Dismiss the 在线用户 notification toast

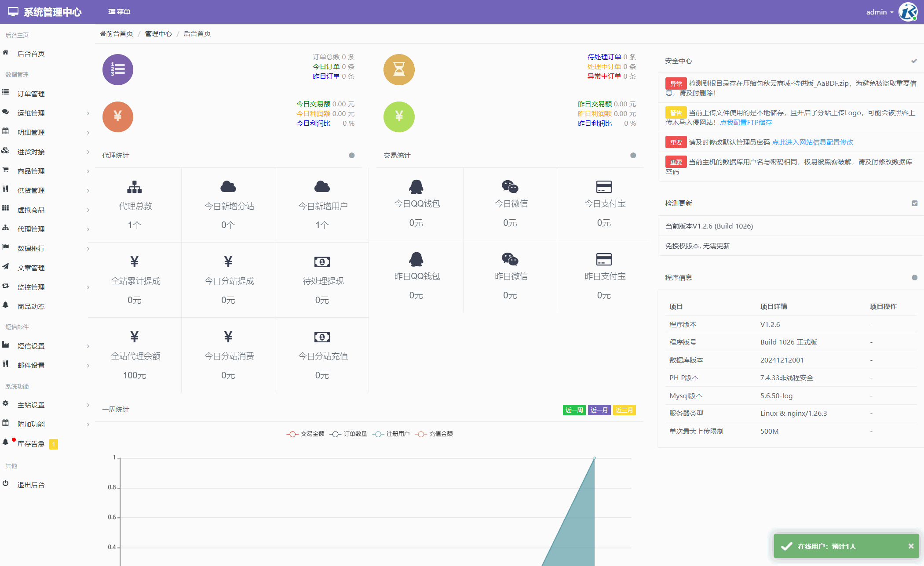coord(911,546)
